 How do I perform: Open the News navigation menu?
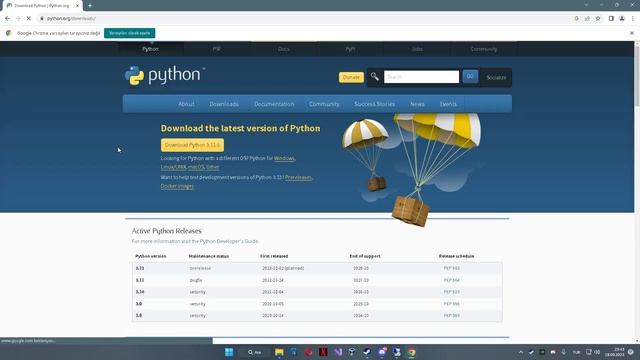pos(417,104)
